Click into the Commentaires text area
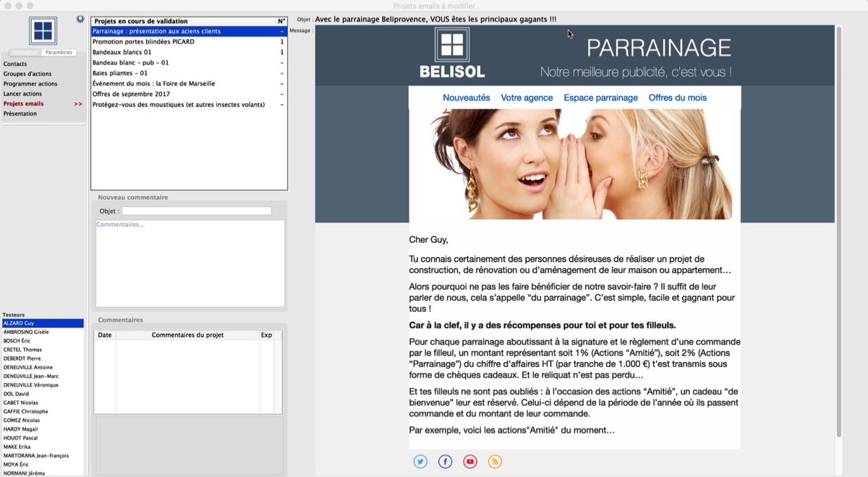Viewport: 868px width, 477px height. point(190,264)
